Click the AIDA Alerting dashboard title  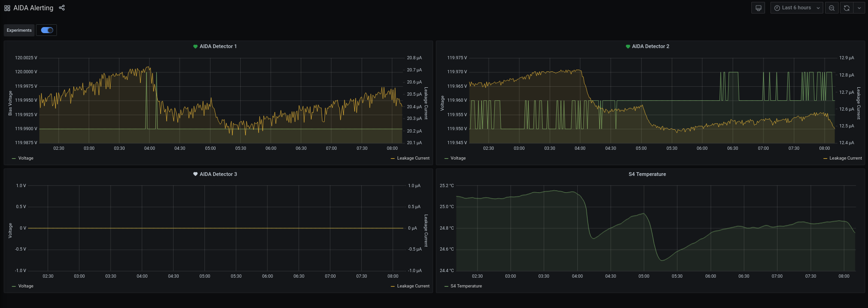(x=33, y=8)
